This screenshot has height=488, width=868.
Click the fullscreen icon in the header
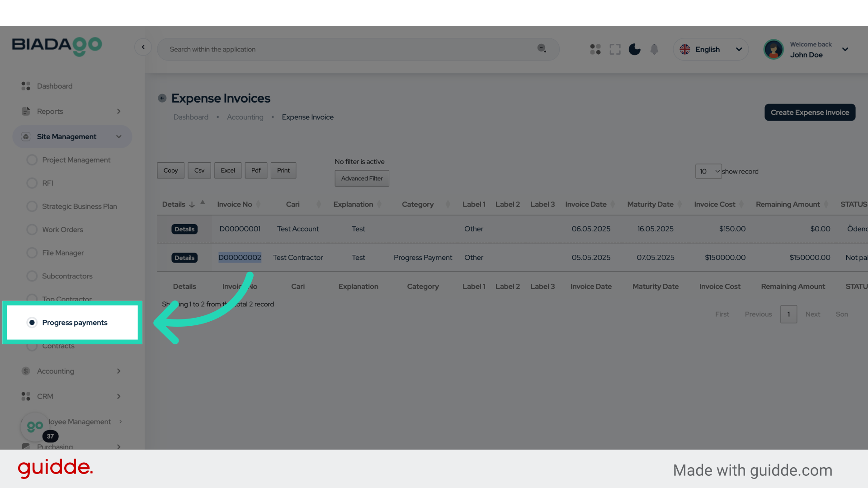tap(615, 49)
